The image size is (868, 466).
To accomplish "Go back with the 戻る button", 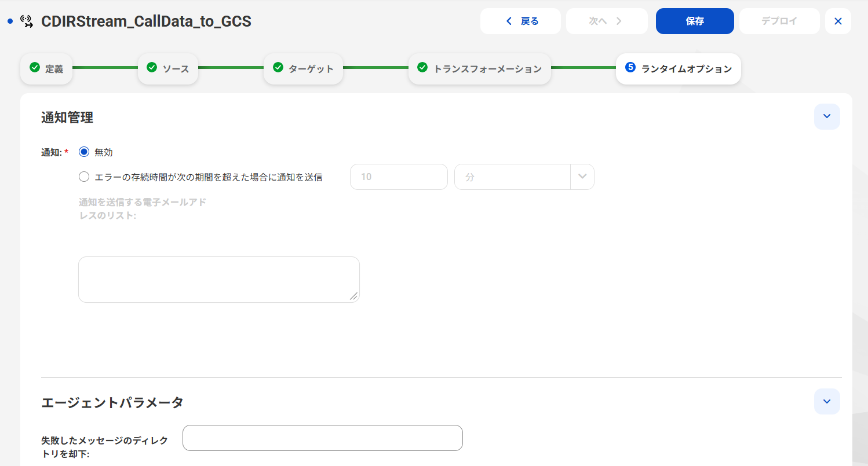I will point(520,21).
